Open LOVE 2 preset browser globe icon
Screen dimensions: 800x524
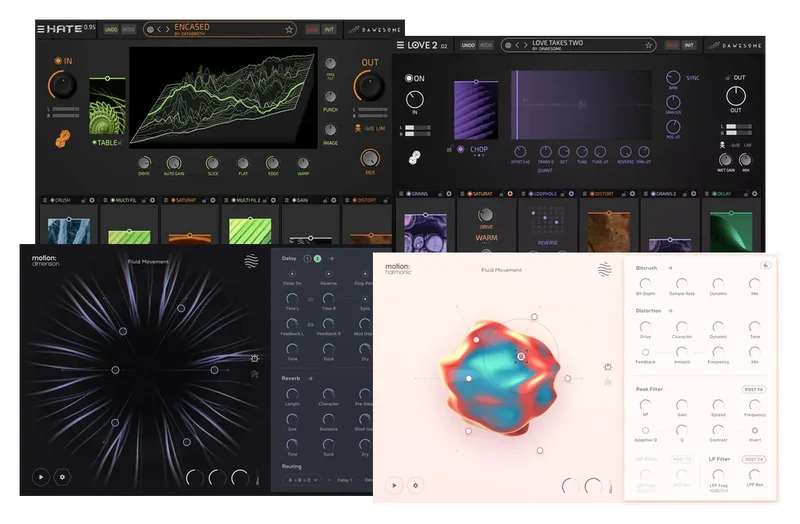pos(508,45)
